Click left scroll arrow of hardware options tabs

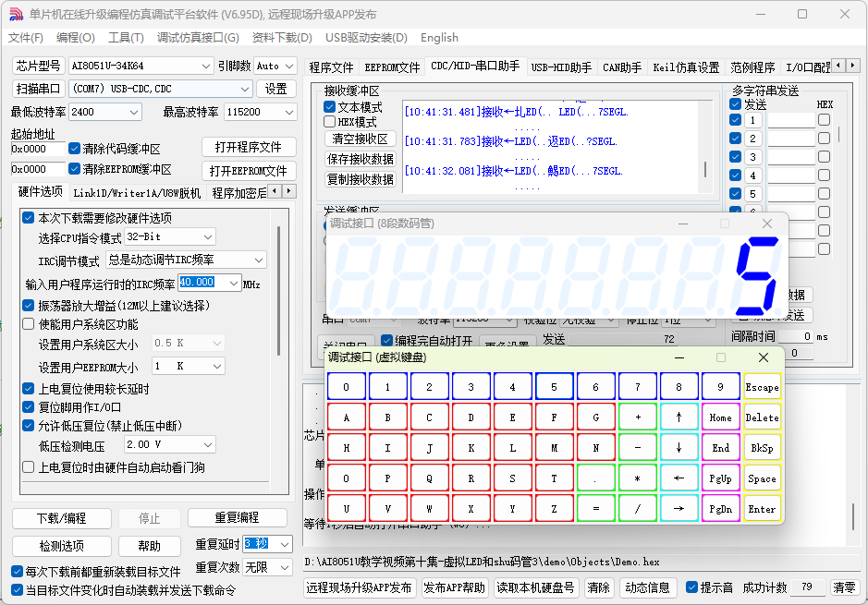[275, 191]
